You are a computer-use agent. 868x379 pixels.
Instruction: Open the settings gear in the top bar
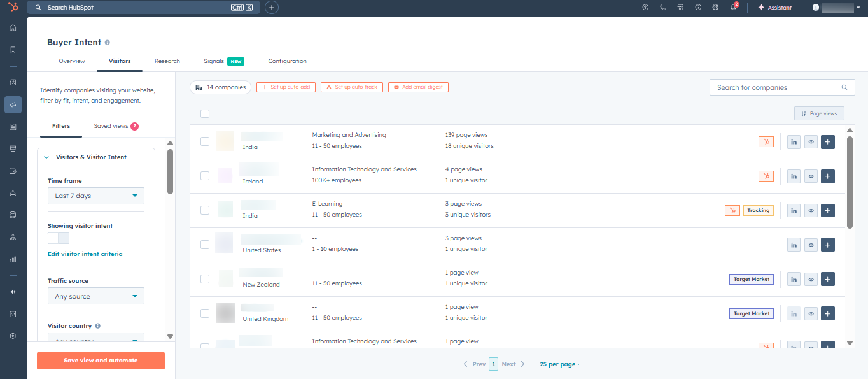tap(715, 7)
